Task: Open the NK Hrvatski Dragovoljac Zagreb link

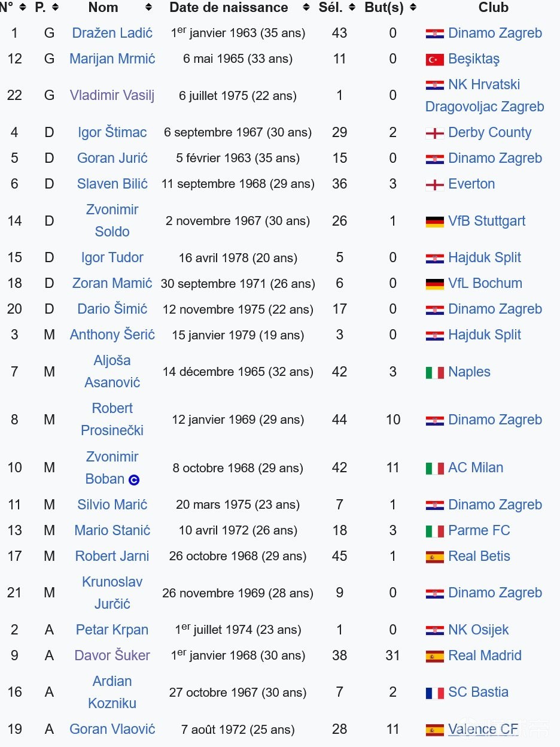Action: 484,96
